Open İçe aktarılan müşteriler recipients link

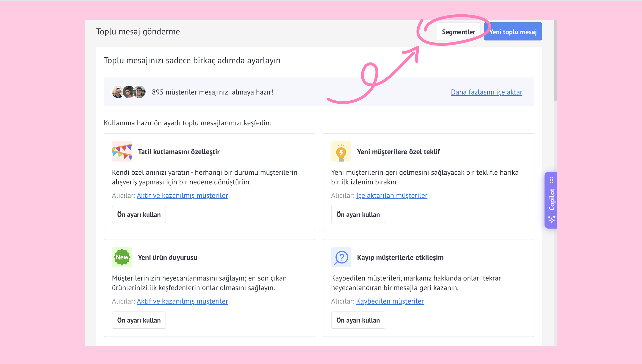click(x=392, y=195)
